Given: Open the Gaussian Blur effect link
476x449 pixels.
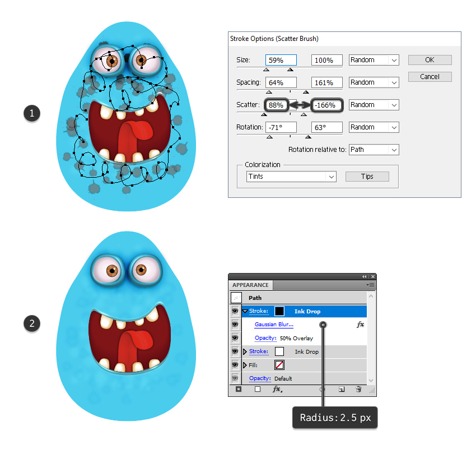Looking at the screenshot, I should tap(274, 325).
